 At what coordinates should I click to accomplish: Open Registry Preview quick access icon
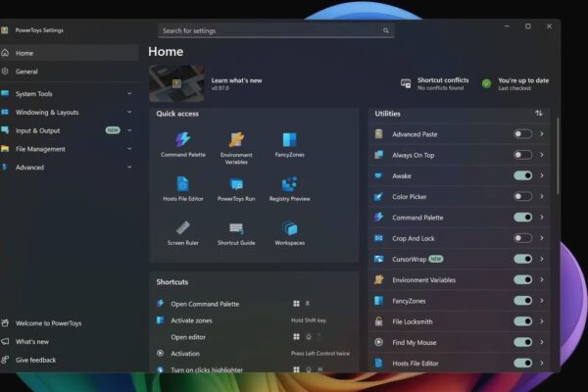(289, 188)
